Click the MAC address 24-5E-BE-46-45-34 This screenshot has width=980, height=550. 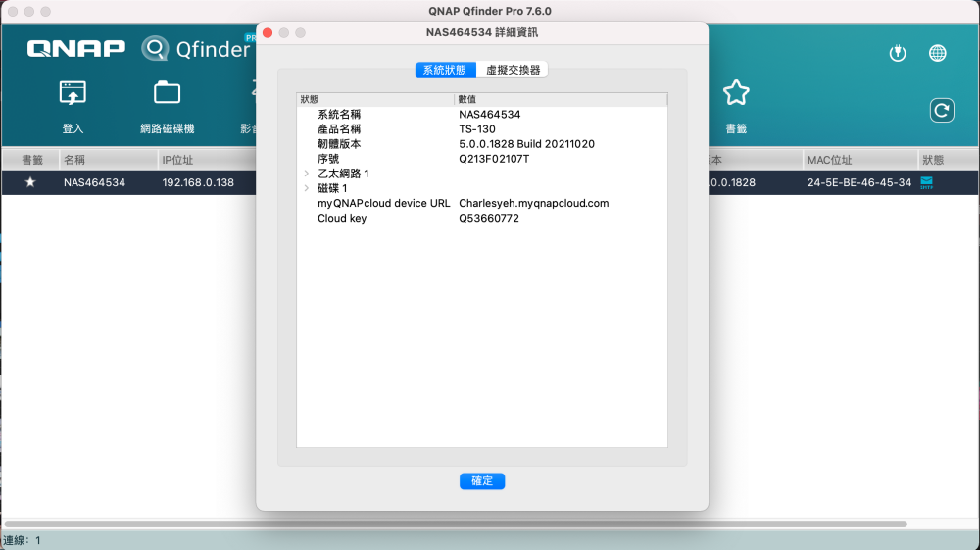pos(859,182)
